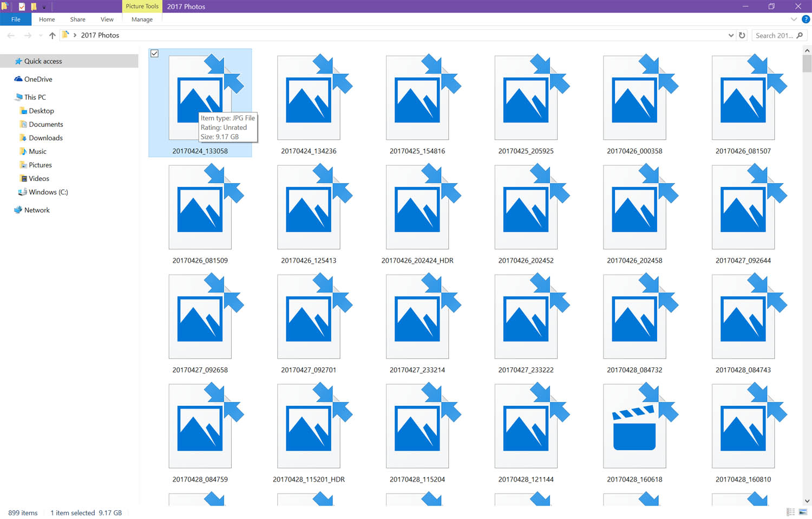Viewport: 812px width, 519px height.
Task: Click the search magnifier icon
Action: 800,35
